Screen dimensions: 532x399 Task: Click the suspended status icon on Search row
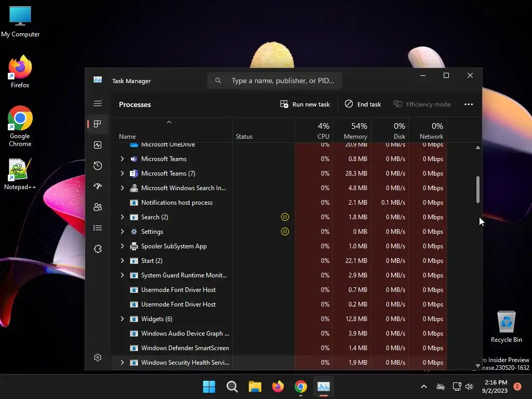pyautogui.click(x=285, y=217)
